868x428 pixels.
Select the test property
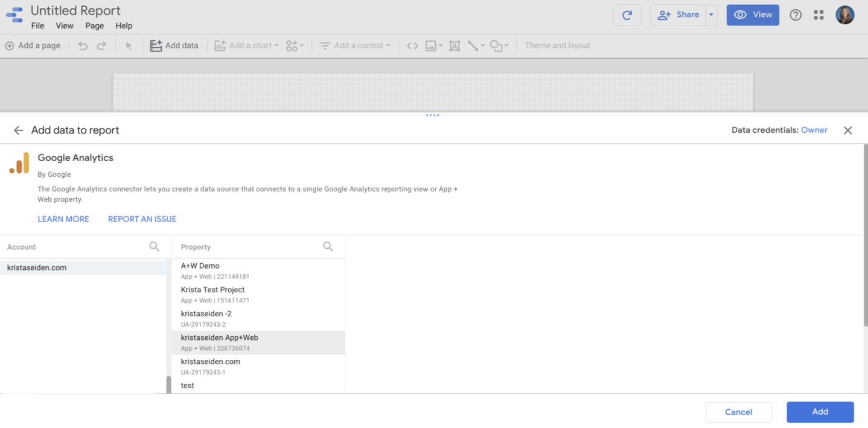coord(258,386)
